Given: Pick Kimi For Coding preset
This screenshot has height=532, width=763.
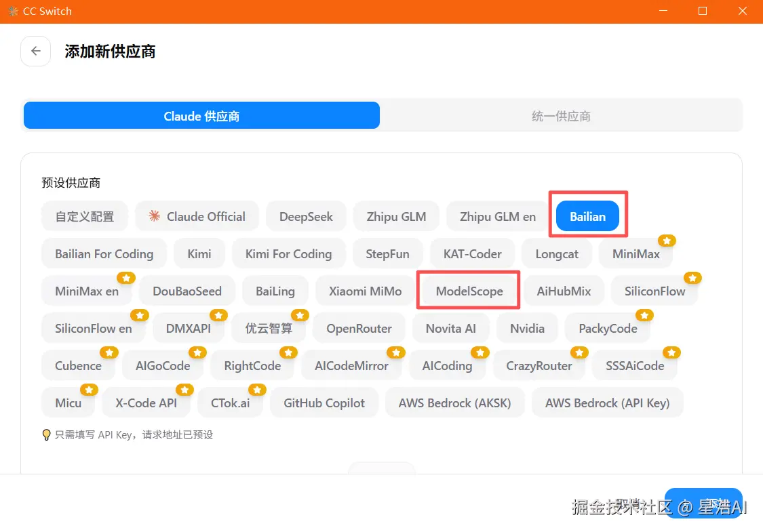Looking at the screenshot, I should pos(288,254).
